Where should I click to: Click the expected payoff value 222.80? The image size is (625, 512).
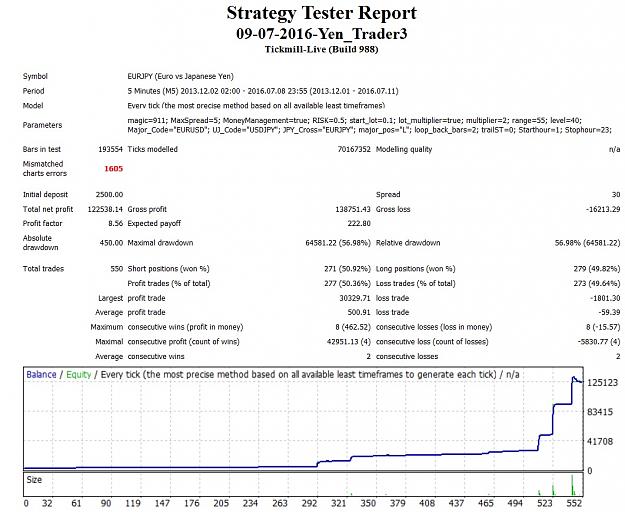point(359,224)
